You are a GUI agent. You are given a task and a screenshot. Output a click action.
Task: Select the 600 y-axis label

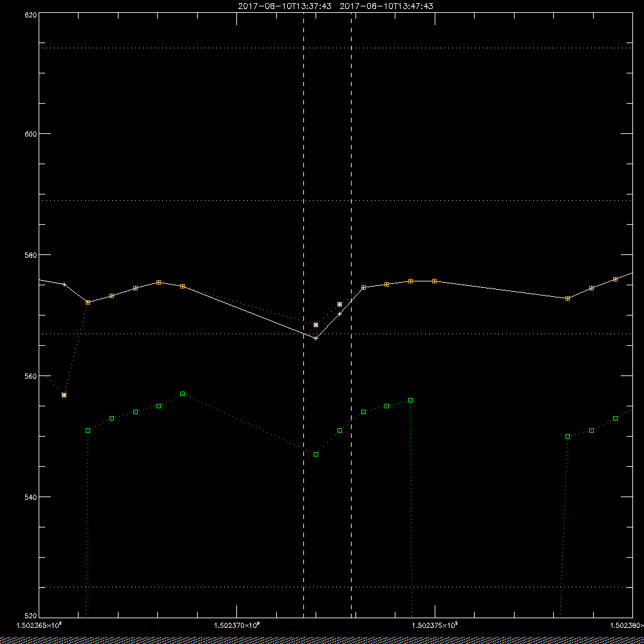pyautogui.click(x=31, y=134)
